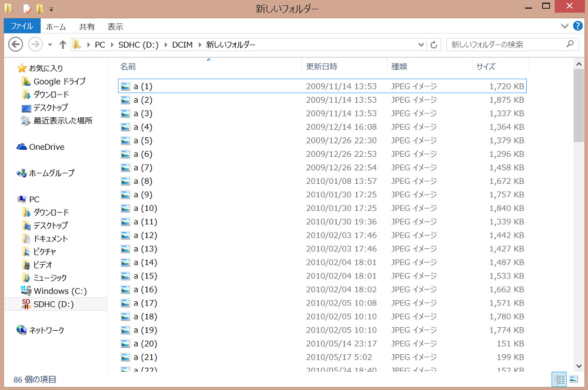The image size is (588, 390).
Task: Expand the ribbon with the chevron
Action: click(565, 26)
